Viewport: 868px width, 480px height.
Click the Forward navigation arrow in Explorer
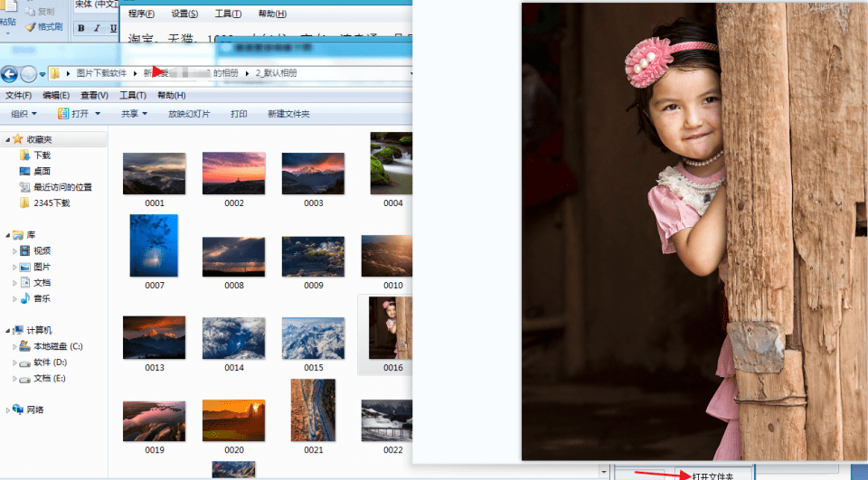point(29,74)
